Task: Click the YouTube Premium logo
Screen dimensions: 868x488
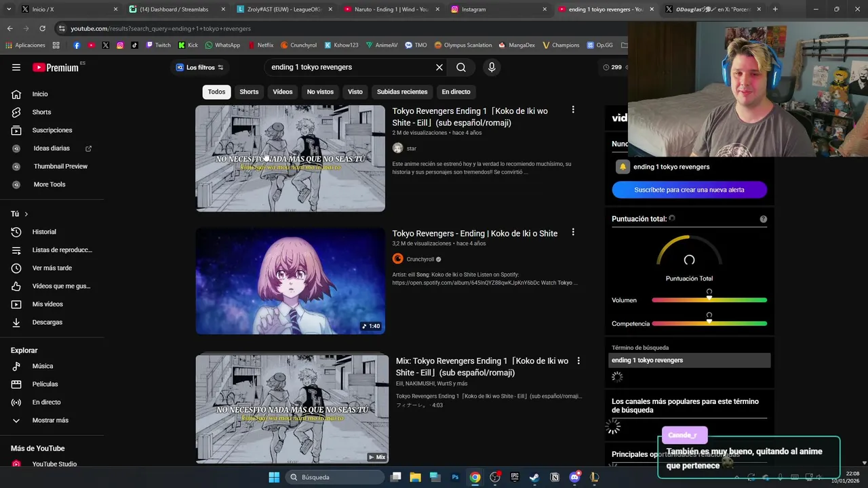Action: point(56,67)
